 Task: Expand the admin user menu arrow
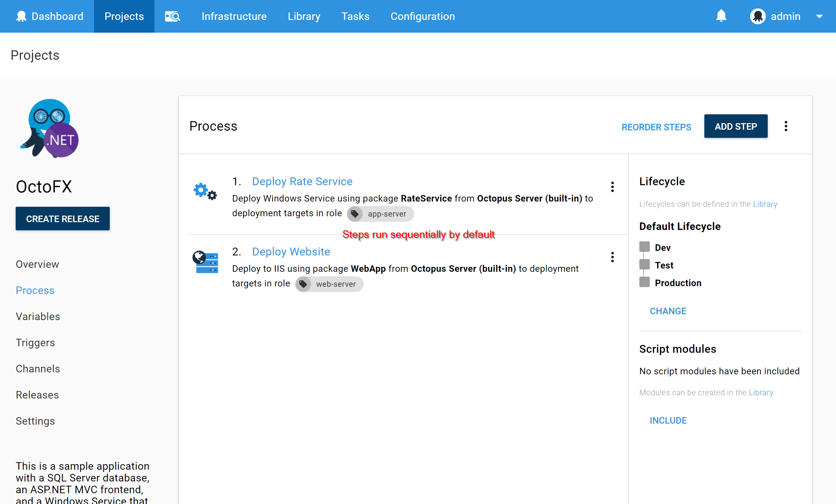pyautogui.click(x=819, y=16)
